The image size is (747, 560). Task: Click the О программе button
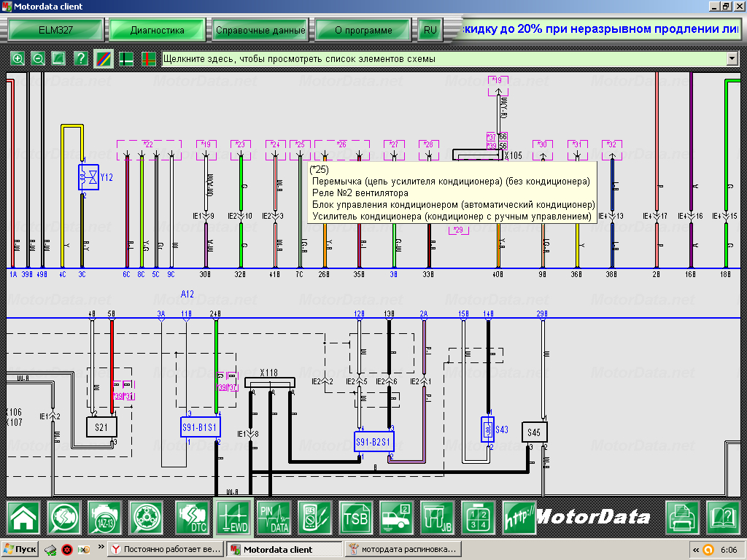coord(363,31)
